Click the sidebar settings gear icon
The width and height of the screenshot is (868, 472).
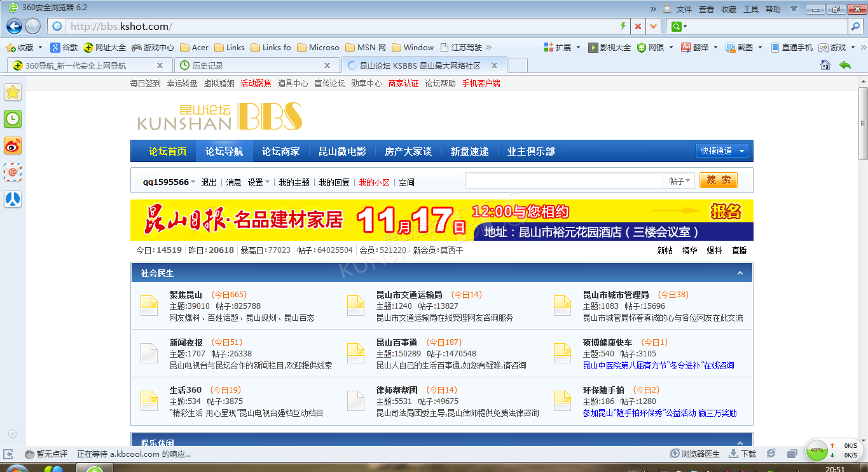[13, 435]
